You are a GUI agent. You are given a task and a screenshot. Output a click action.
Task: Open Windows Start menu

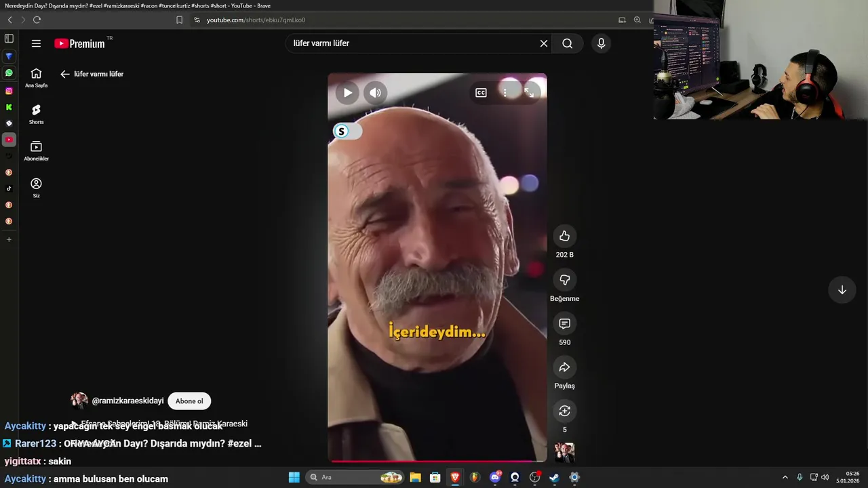294,477
